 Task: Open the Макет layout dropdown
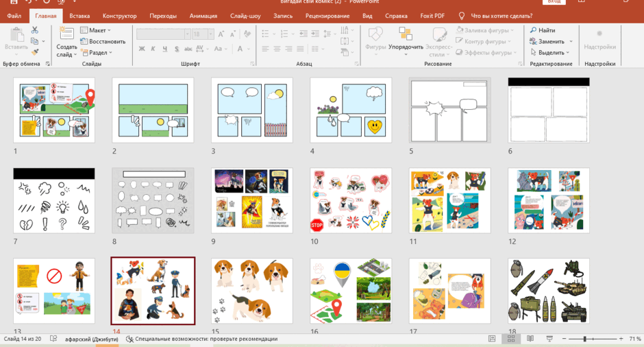(x=95, y=30)
